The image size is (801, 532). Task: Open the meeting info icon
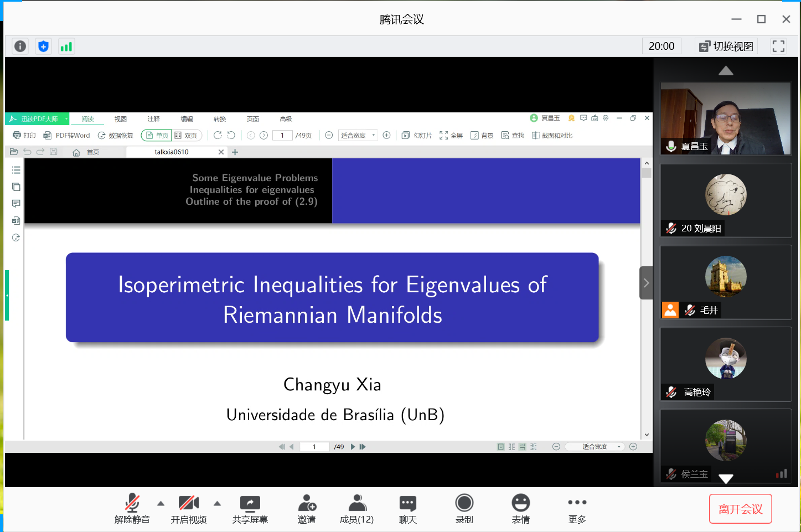pos(20,47)
